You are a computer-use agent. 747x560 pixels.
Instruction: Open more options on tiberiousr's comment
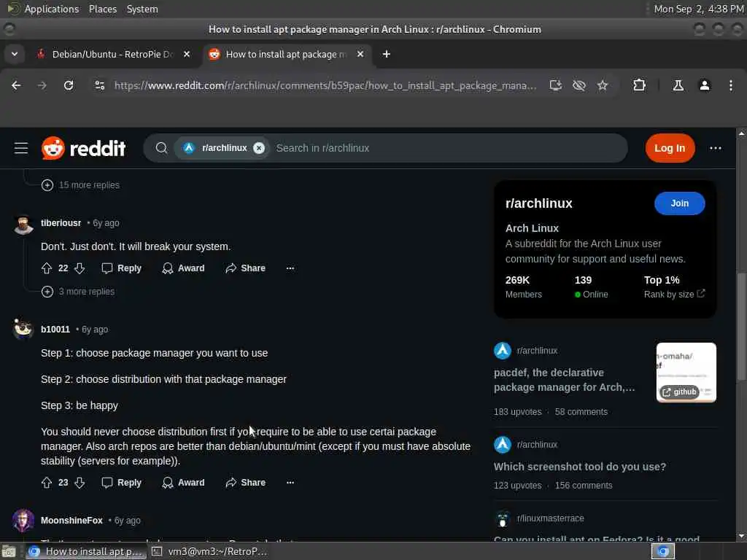[290, 268]
